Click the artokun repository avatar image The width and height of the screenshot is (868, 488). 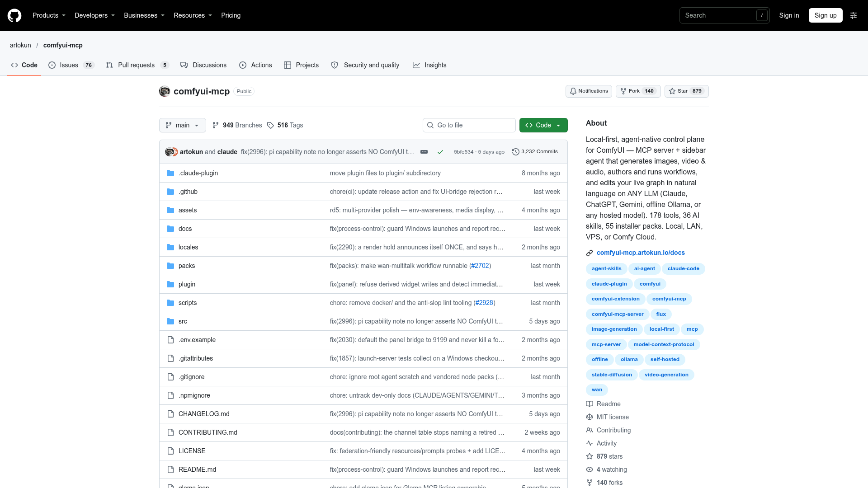coord(165,91)
